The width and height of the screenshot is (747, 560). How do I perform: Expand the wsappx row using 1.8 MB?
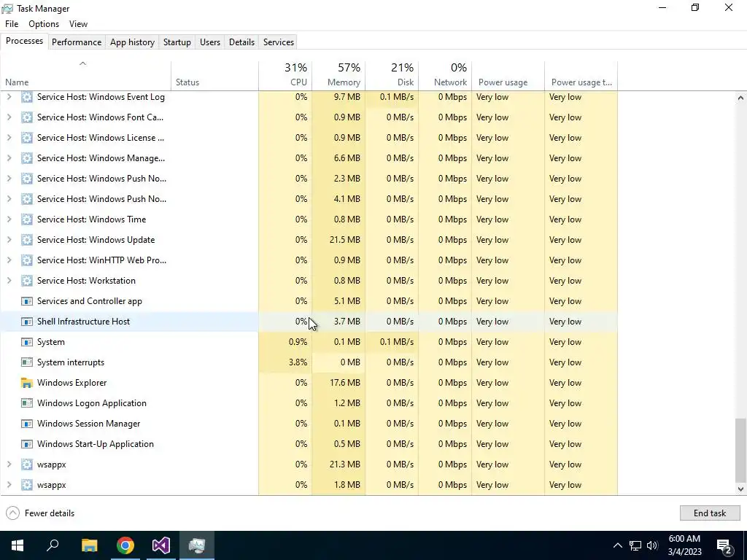(x=9, y=485)
